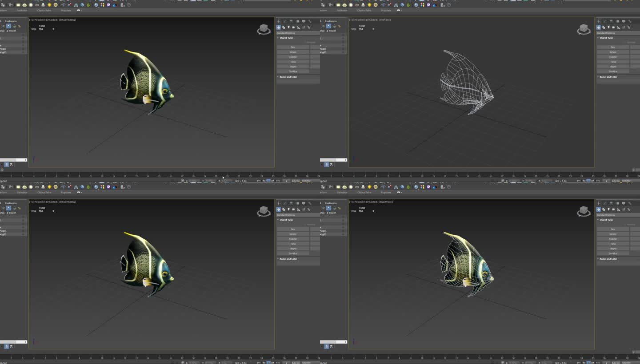Viewport: 640px width, 364px height.
Task: Collapse Object Type rollout in Wireframe window
Action: 606,38
